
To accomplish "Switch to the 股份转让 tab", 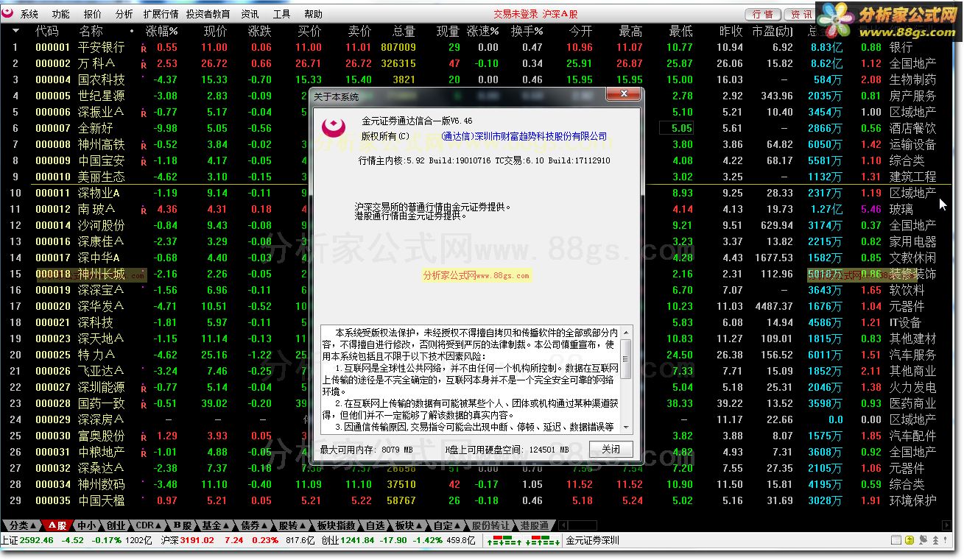I will point(490,525).
